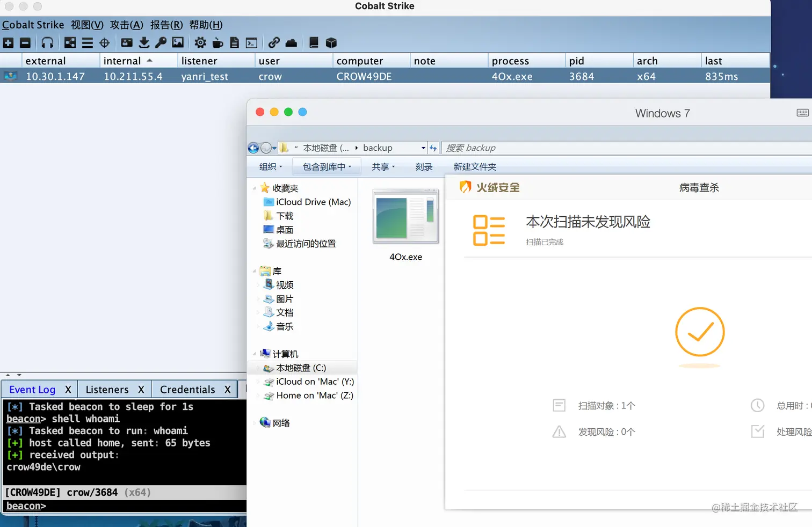Select 最近访问的位置 in the sidebar
This screenshot has height=527, width=812.
300,244
